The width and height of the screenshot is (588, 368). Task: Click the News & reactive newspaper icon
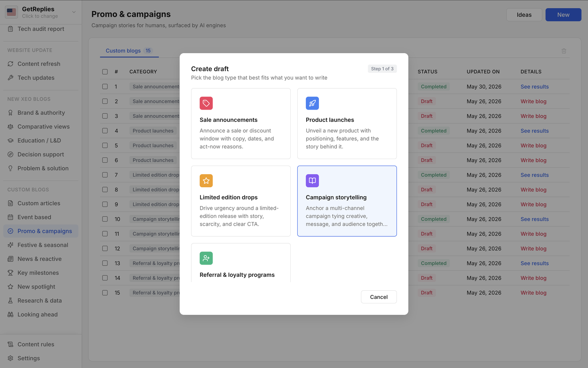tap(11, 259)
